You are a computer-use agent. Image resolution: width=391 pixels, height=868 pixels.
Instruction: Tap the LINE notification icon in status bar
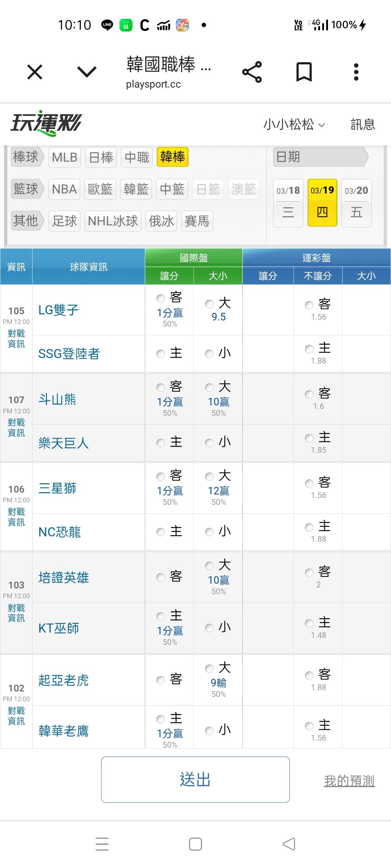coord(107,25)
